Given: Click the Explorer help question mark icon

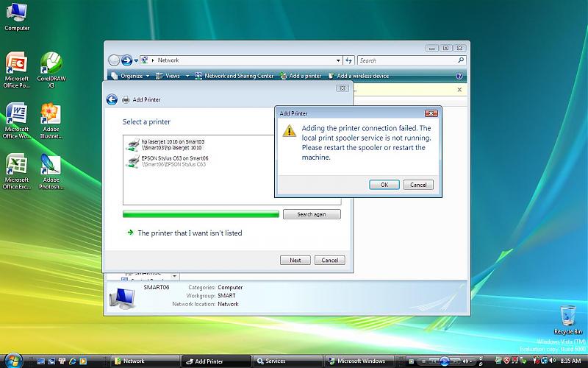Looking at the screenshot, I should pyautogui.click(x=459, y=76).
